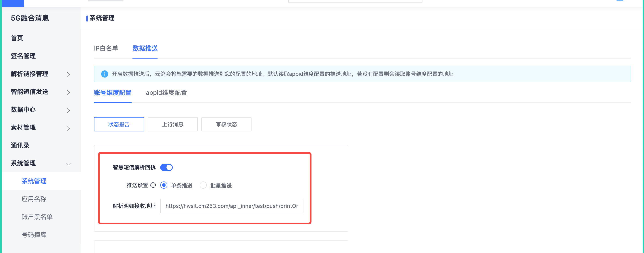Viewport: 644px width, 253px height.
Task: Click the 上行消息 button
Action: click(x=173, y=124)
